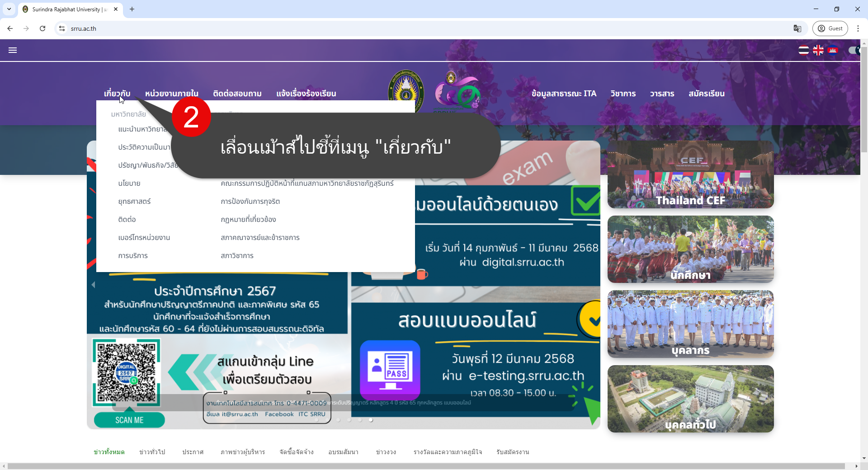Select the หน่วยงานภายใน menu item

[x=171, y=94]
